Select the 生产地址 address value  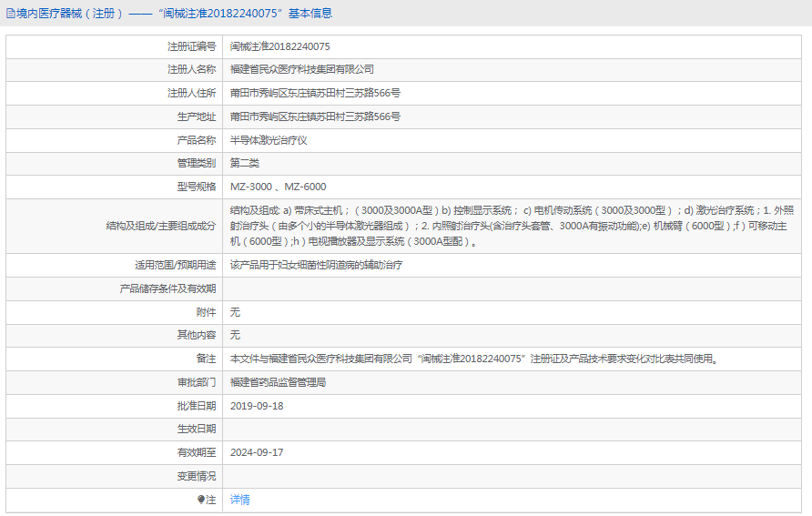(x=315, y=116)
